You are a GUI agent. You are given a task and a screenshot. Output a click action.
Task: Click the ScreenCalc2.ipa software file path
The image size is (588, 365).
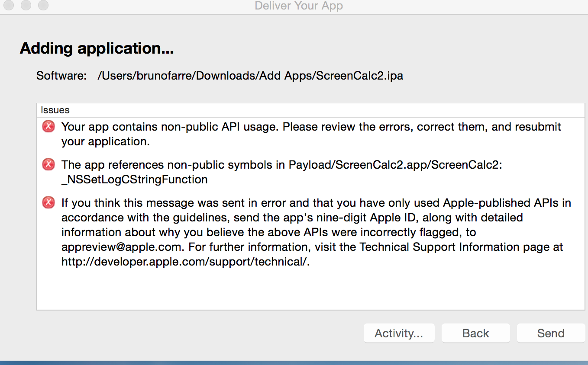(250, 76)
